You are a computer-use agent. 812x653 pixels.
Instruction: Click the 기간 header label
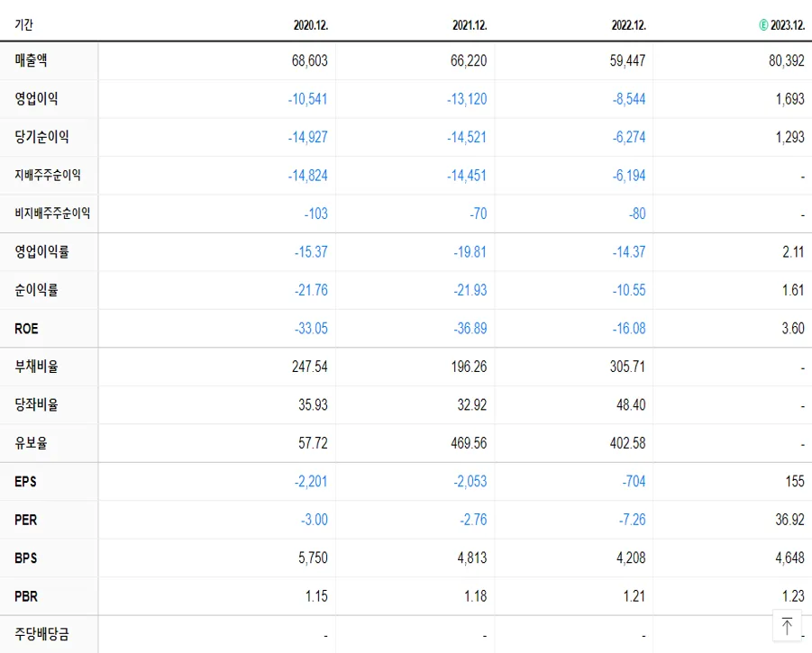(23, 25)
